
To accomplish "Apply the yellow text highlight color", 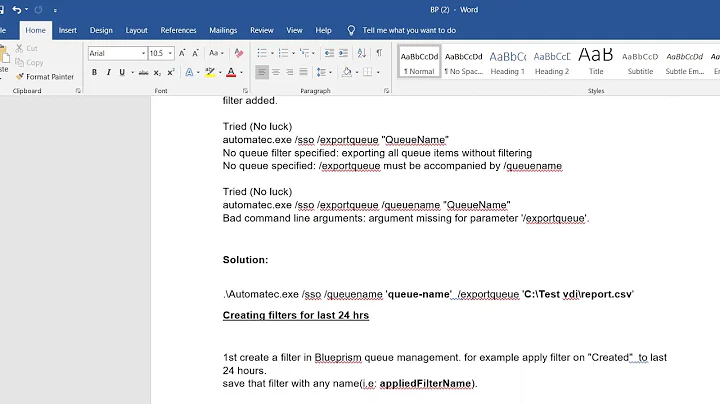I will pos(210,72).
